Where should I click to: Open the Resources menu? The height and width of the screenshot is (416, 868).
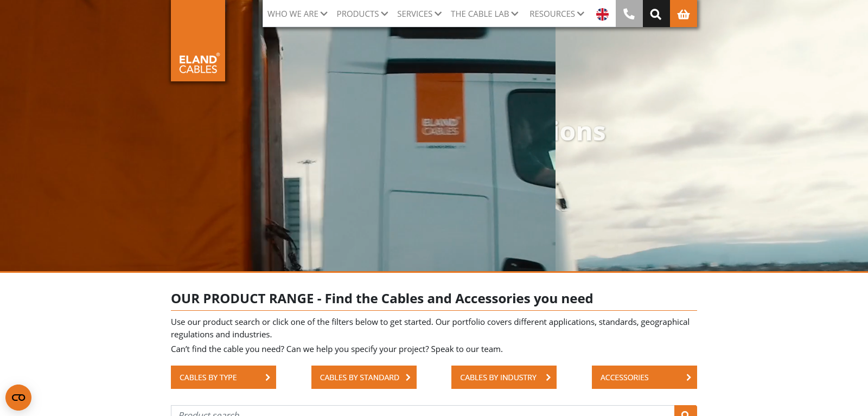click(557, 14)
